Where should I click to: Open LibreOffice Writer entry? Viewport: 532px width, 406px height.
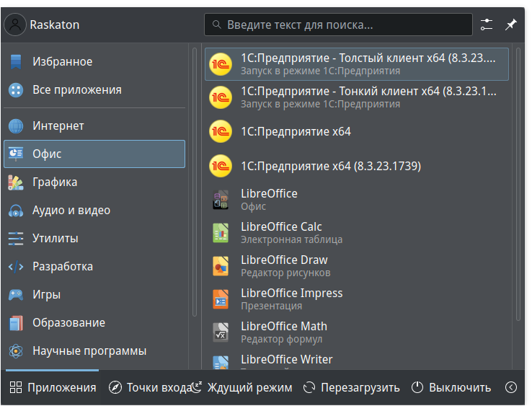coord(357,360)
